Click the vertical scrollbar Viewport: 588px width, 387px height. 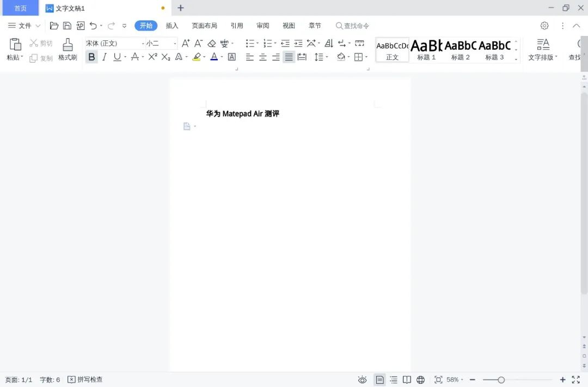click(x=584, y=193)
